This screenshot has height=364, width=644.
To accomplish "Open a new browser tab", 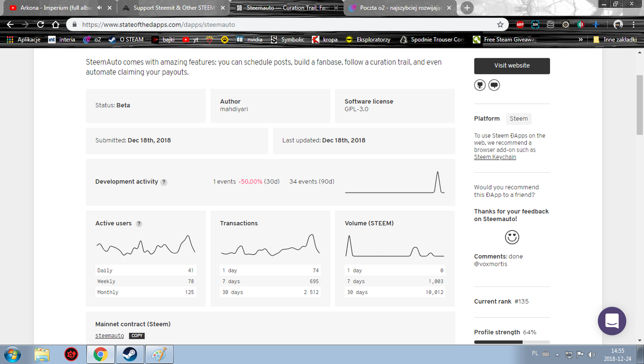I will click(x=467, y=8).
